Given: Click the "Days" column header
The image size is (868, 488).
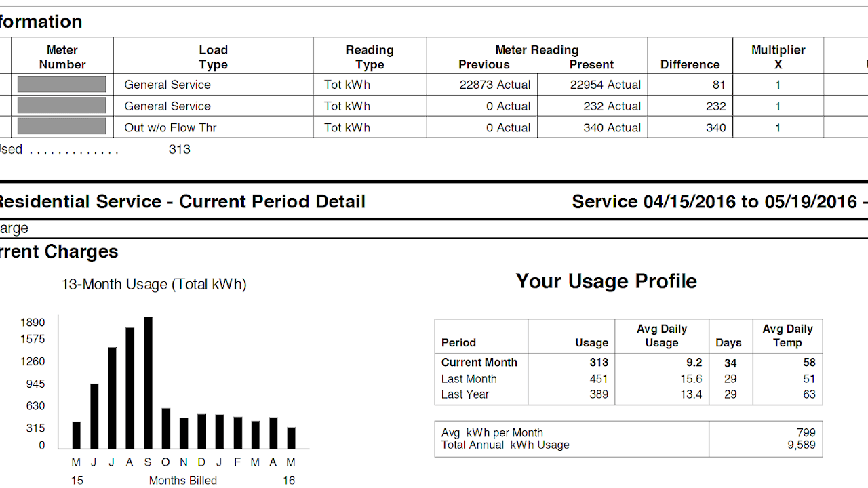Looking at the screenshot, I should click(x=728, y=343).
